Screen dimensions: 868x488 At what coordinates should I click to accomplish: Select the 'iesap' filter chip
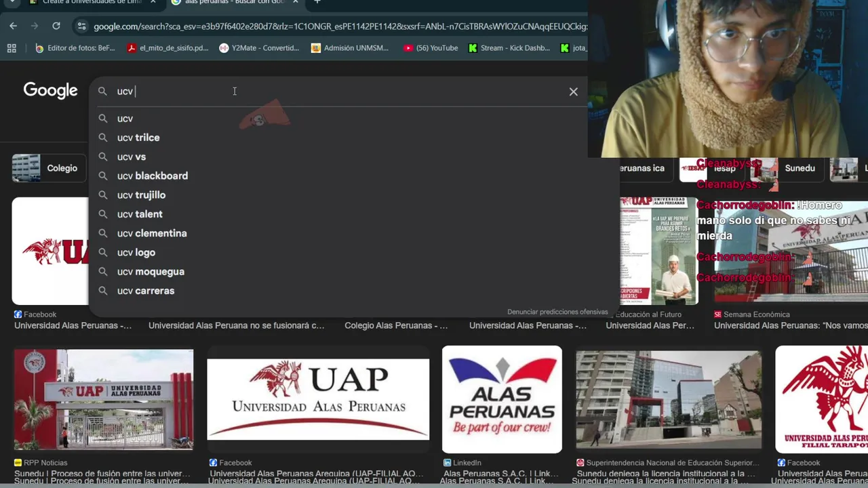pos(711,169)
